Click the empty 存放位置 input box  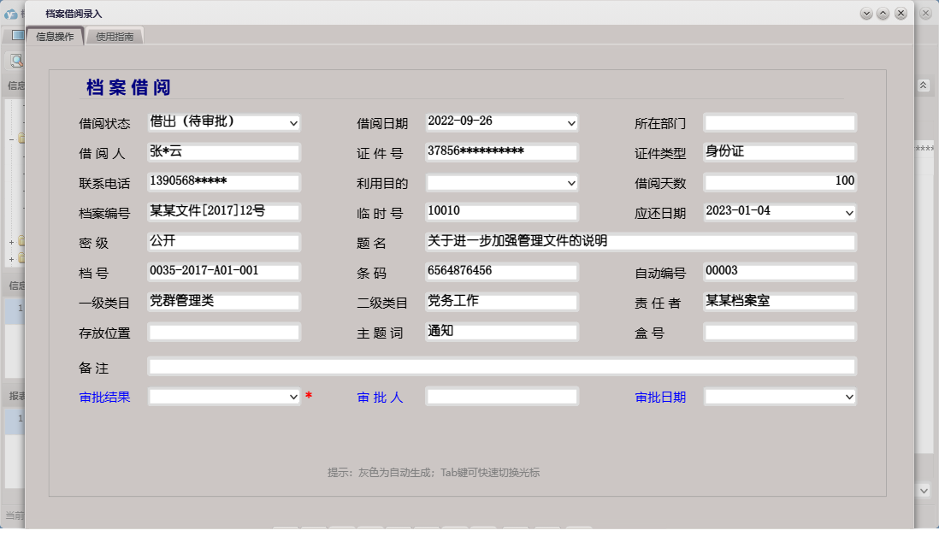[x=222, y=333]
